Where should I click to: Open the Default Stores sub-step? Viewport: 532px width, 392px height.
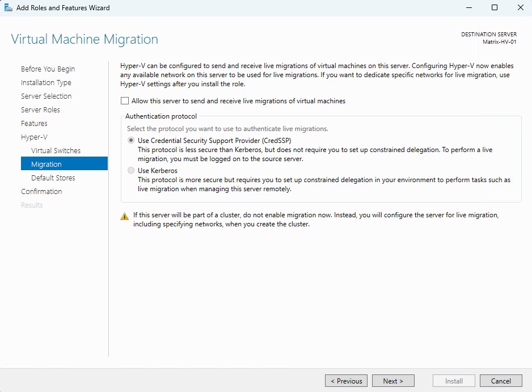coord(53,178)
